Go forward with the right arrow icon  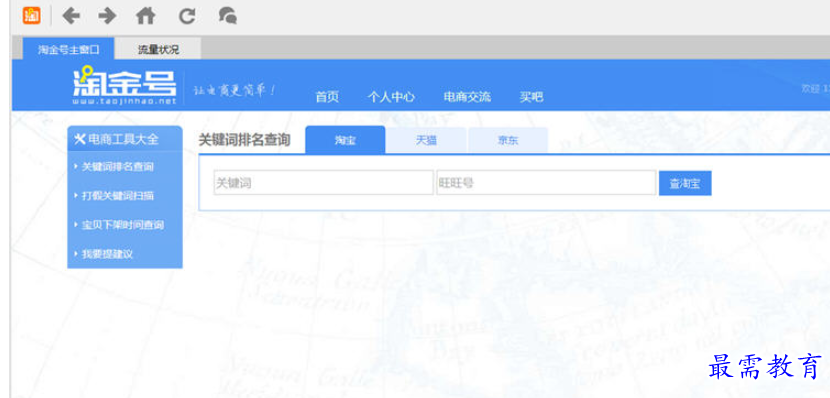pos(107,16)
